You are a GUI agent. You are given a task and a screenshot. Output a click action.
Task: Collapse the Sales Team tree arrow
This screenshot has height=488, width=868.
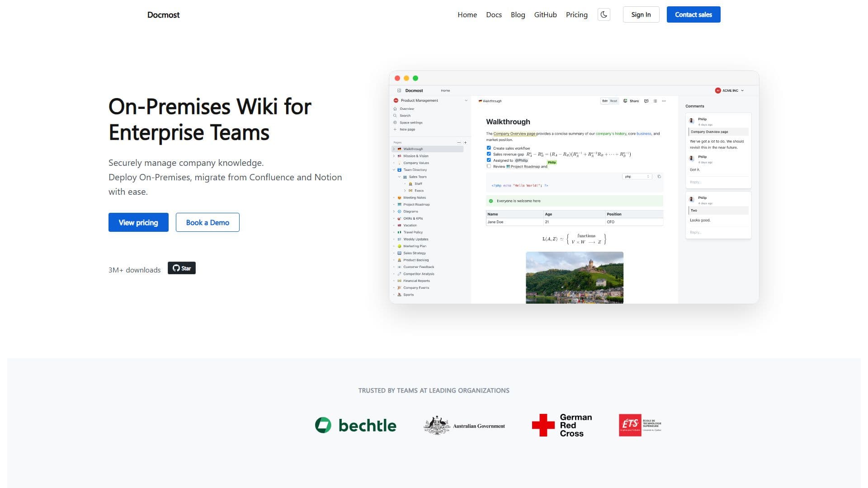click(399, 177)
